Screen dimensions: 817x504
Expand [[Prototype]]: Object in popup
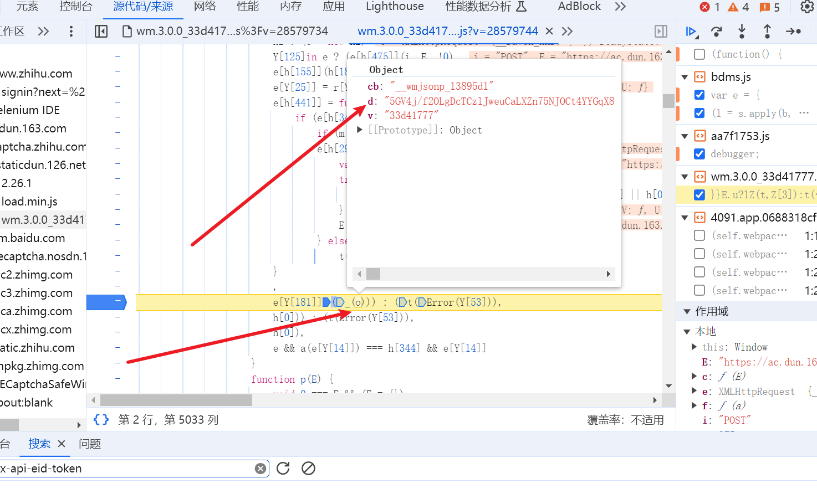point(360,130)
